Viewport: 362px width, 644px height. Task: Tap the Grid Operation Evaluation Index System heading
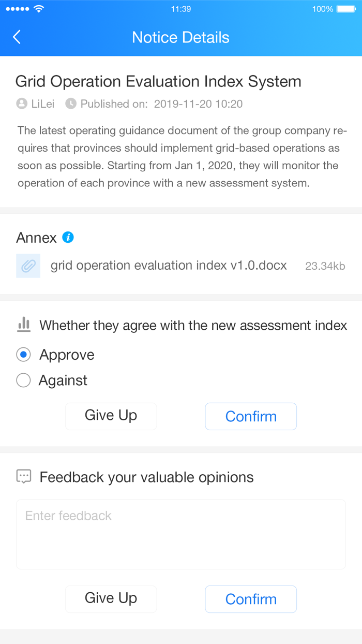[x=158, y=81]
